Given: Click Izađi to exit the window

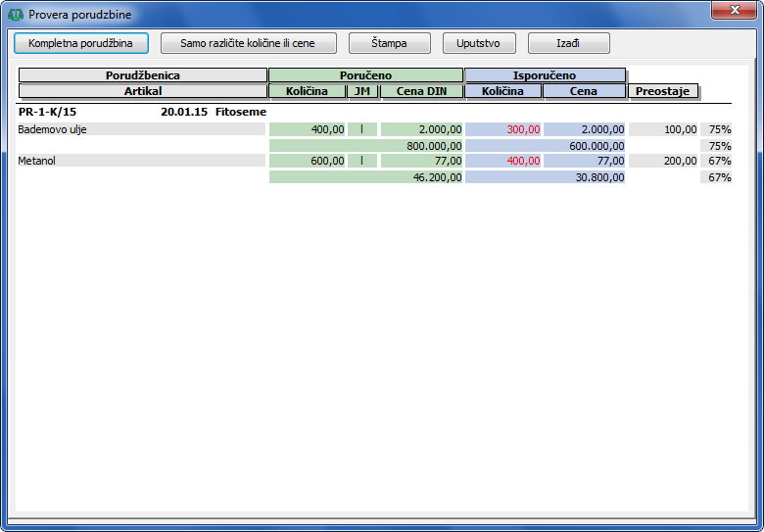Looking at the screenshot, I should click(x=568, y=43).
